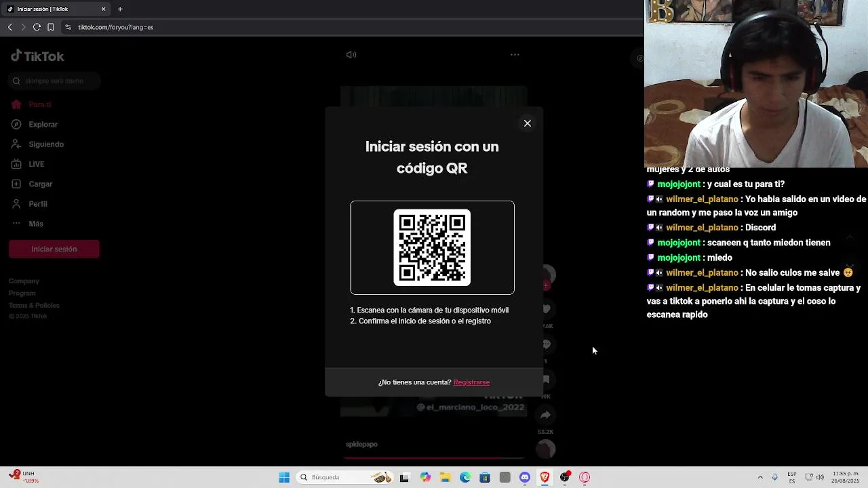
Task: Open OBS Studio from taskbar
Action: point(565,477)
